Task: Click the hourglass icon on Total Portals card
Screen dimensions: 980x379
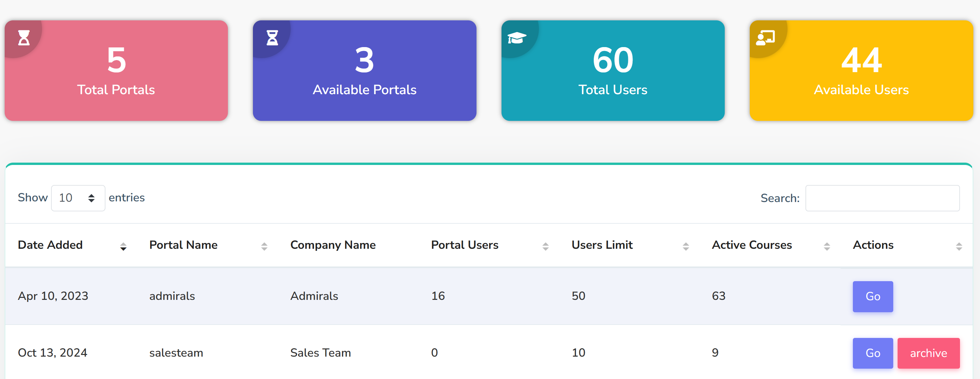Action: pos(24,38)
